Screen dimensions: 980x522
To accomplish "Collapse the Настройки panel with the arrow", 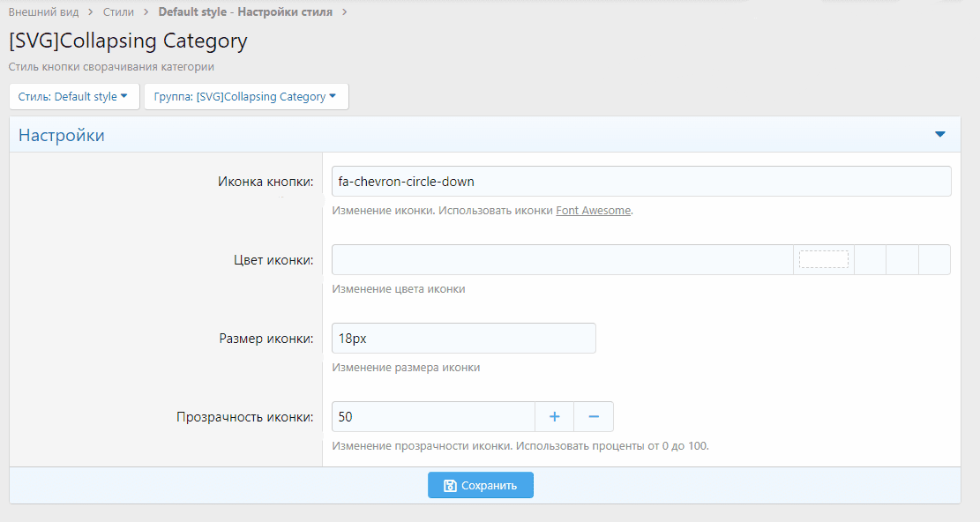I will (x=939, y=135).
